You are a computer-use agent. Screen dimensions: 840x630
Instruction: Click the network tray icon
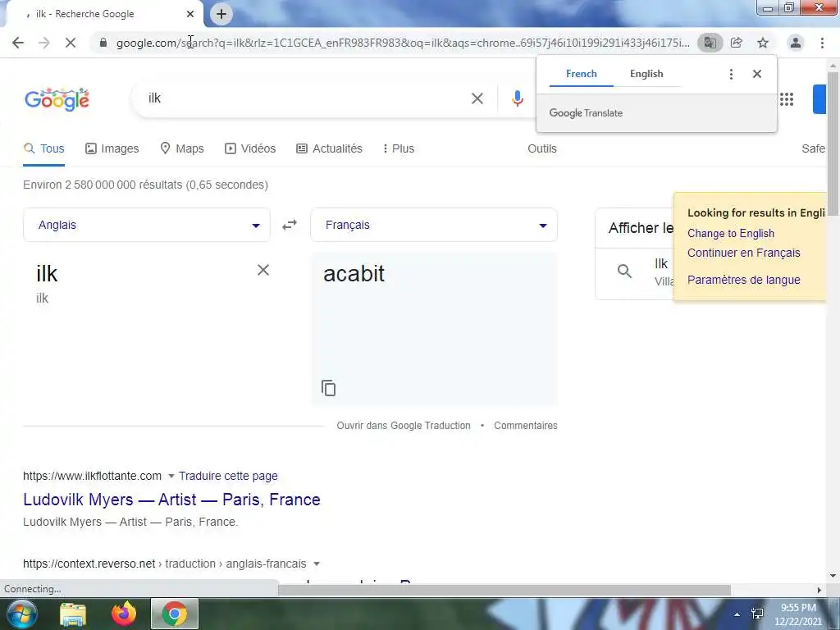(757, 614)
